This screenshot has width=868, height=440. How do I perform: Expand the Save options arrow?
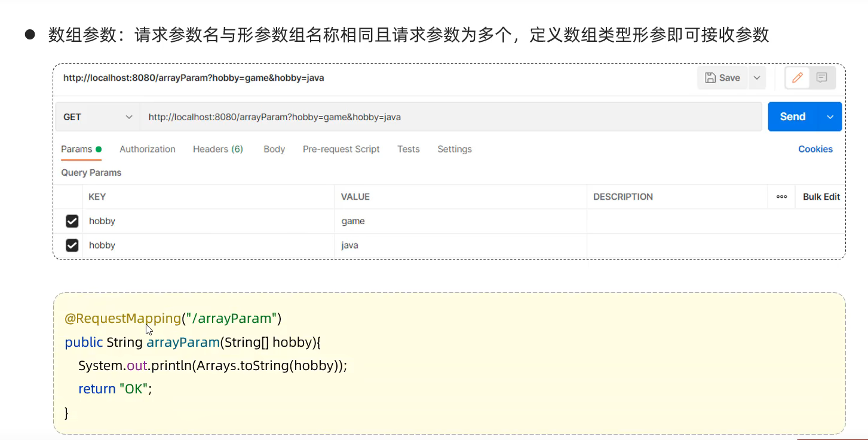pos(757,78)
